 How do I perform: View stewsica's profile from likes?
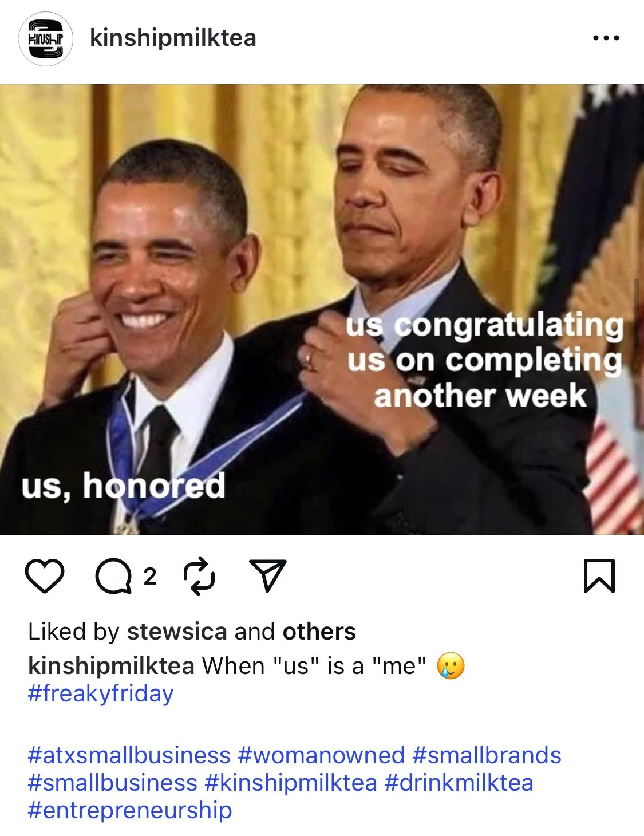click(x=177, y=632)
